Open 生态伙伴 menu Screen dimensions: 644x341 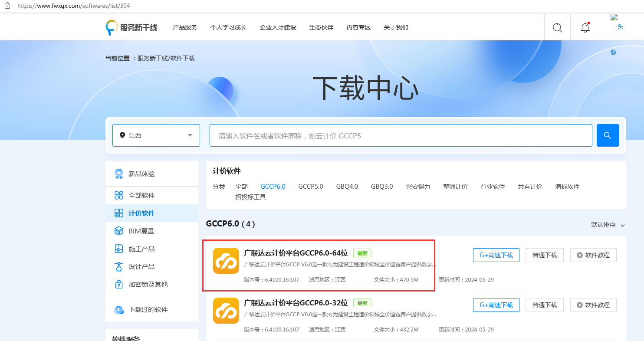click(x=321, y=27)
